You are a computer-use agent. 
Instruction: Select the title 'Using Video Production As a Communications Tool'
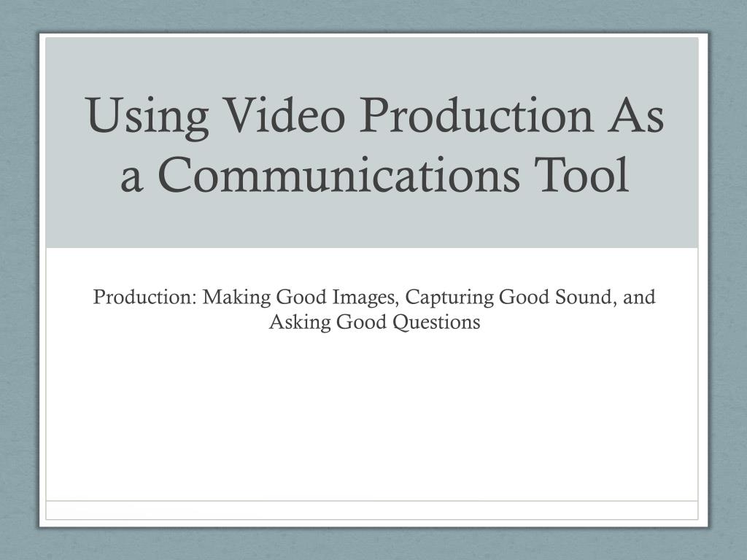[x=374, y=145]
